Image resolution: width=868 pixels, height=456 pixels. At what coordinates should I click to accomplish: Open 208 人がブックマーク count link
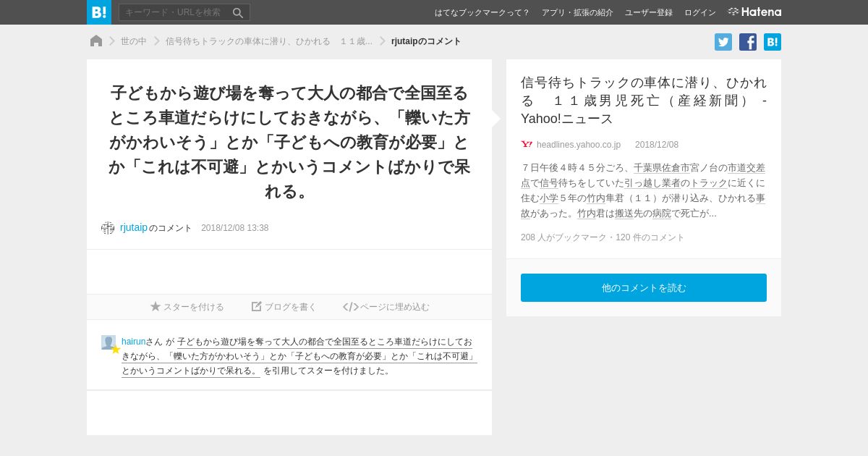pos(563,237)
